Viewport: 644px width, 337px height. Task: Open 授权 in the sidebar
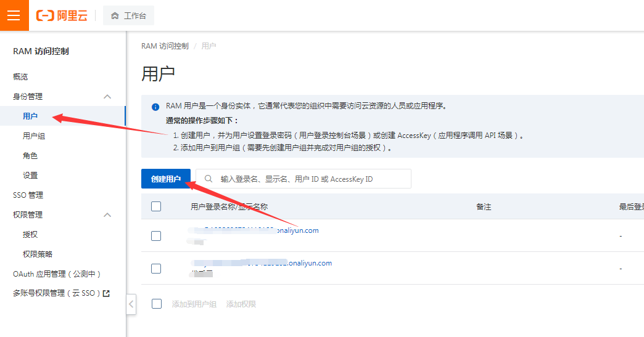click(x=30, y=234)
